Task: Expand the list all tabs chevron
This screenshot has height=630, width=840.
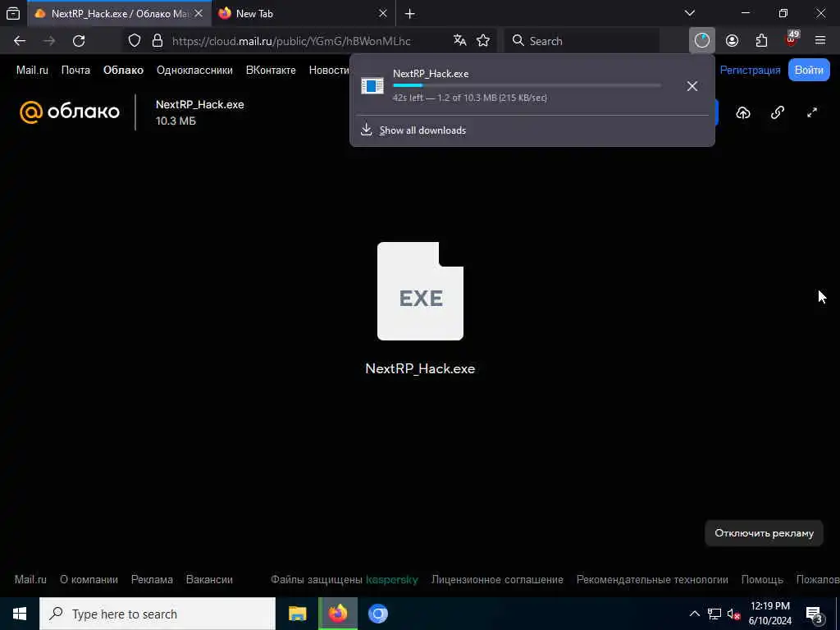Action: 690,13
